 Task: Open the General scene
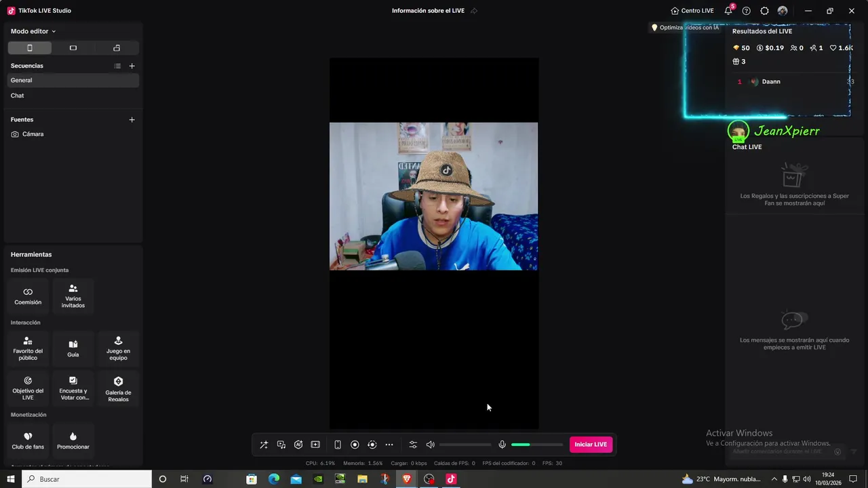(73, 80)
